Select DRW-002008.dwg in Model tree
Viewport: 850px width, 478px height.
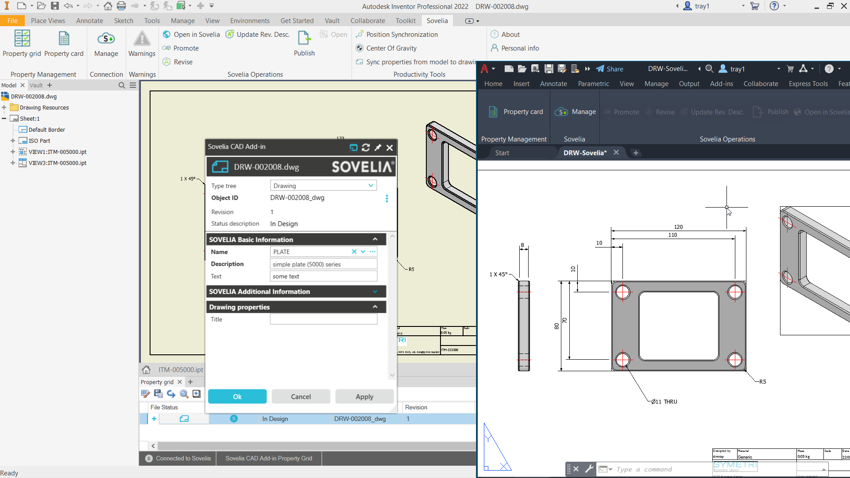click(x=33, y=96)
